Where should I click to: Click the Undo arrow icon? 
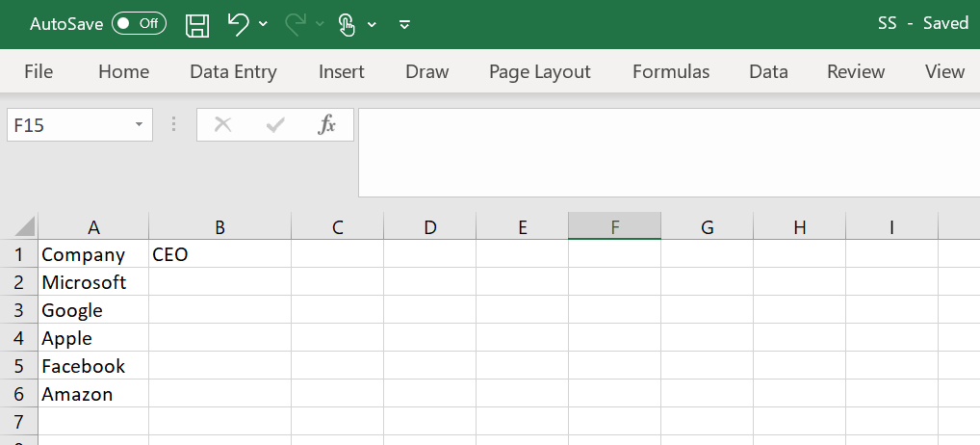tap(238, 24)
